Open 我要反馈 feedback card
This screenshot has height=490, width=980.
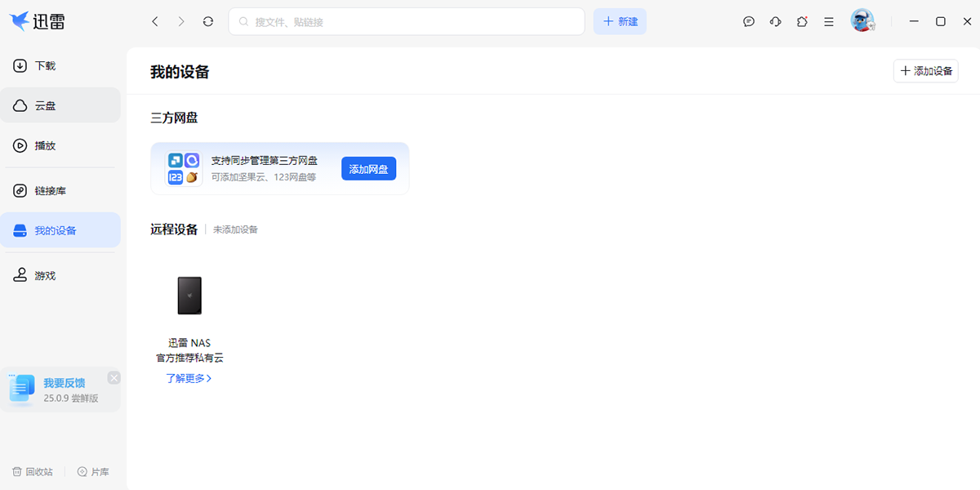point(60,390)
